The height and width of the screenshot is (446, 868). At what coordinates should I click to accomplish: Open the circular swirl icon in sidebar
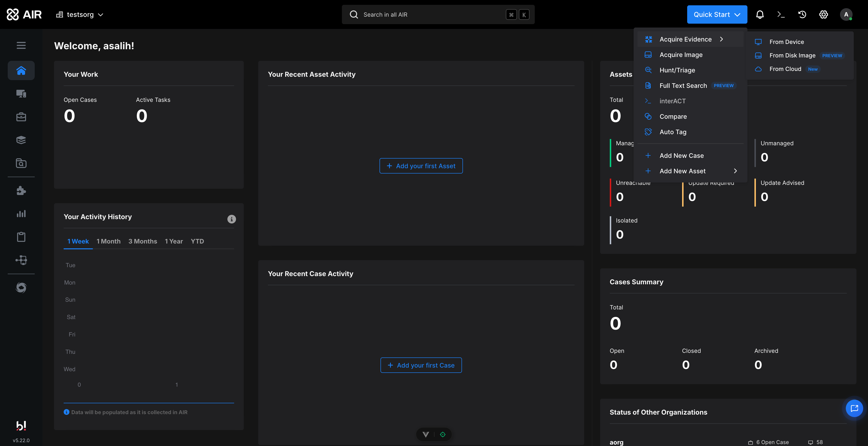(x=21, y=287)
